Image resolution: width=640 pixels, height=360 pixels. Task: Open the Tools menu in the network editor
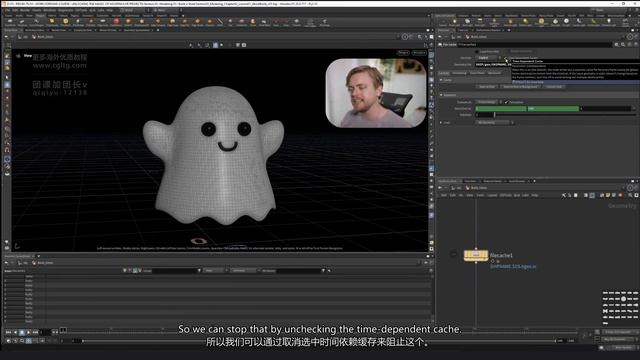[480, 196]
